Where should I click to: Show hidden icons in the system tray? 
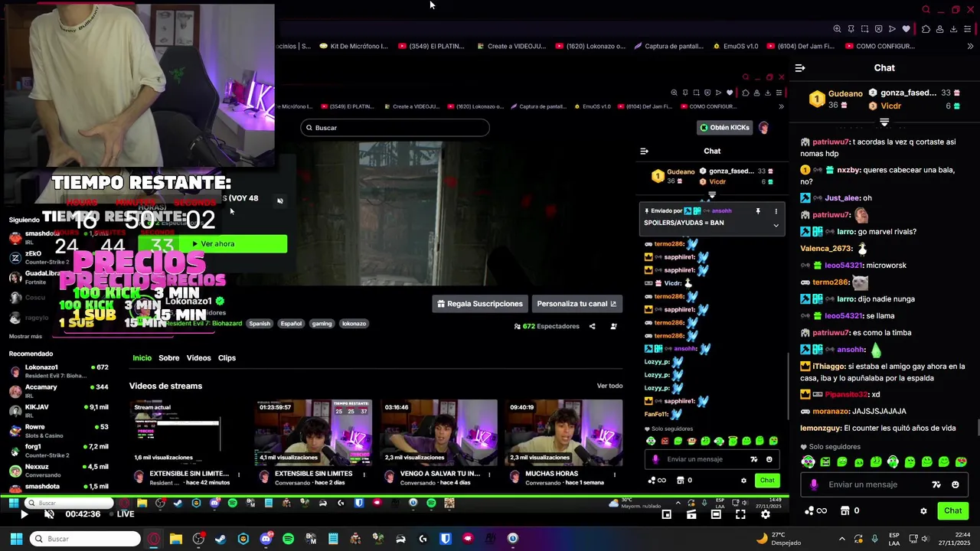tap(842, 539)
